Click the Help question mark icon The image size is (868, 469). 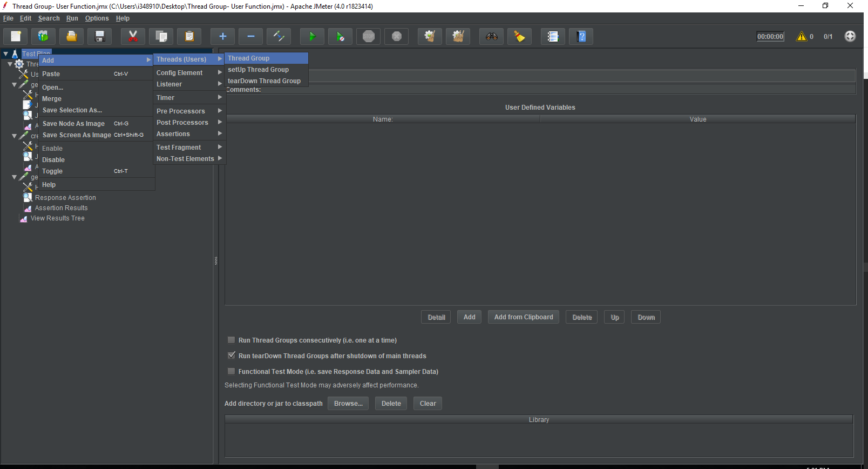coord(581,36)
